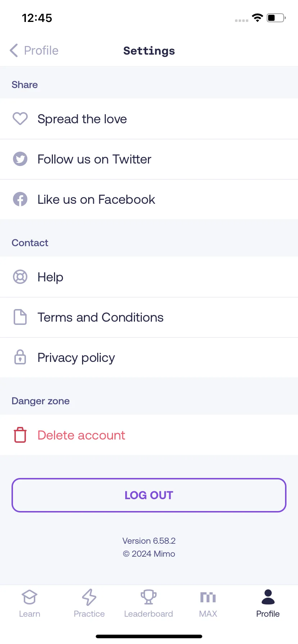Open the Learn tab
The image size is (298, 644).
tap(30, 604)
